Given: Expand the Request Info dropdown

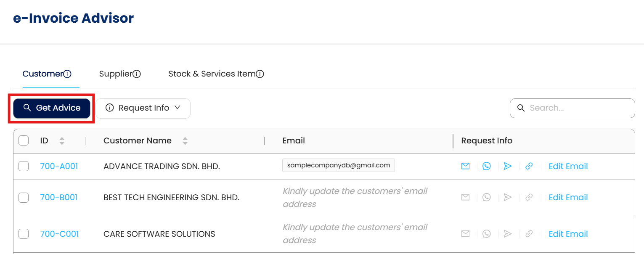Looking at the screenshot, I should point(143,108).
